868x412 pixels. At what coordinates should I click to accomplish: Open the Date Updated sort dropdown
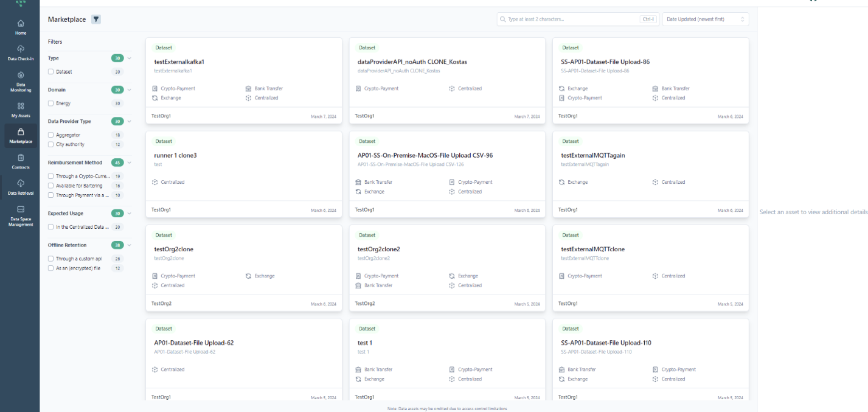[705, 19]
